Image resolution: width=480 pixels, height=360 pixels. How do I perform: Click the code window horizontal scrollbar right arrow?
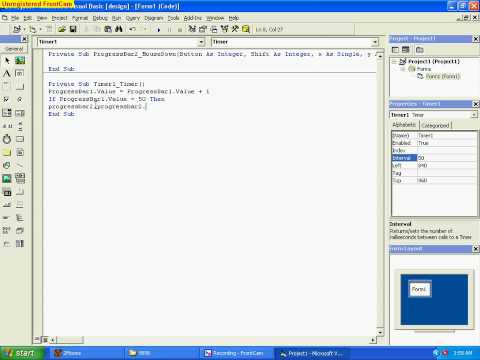tap(373, 340)
